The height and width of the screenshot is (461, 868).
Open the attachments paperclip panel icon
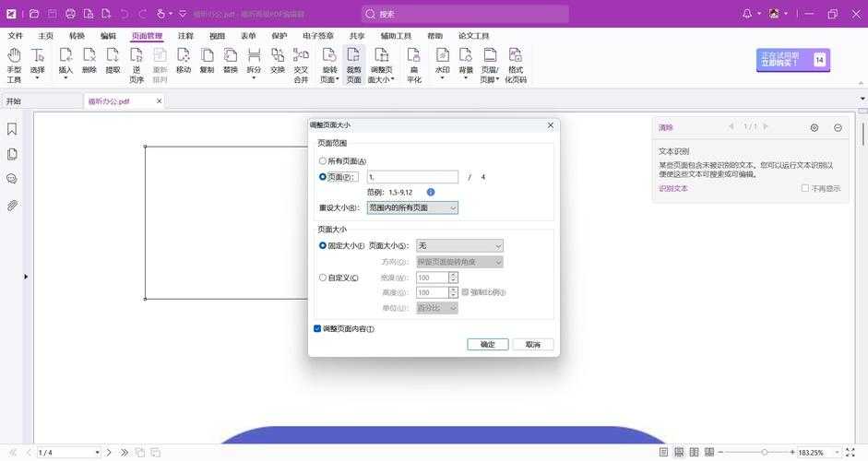pos(12,205)
